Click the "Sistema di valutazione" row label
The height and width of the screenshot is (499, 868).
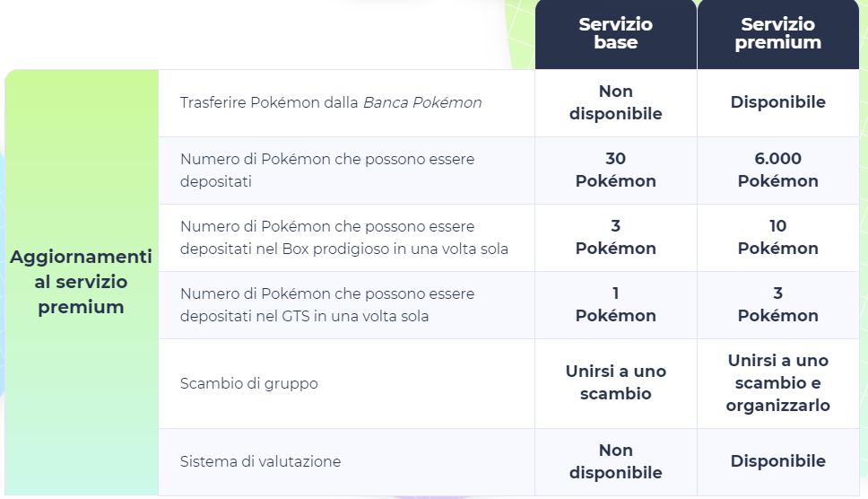(260, 461)
